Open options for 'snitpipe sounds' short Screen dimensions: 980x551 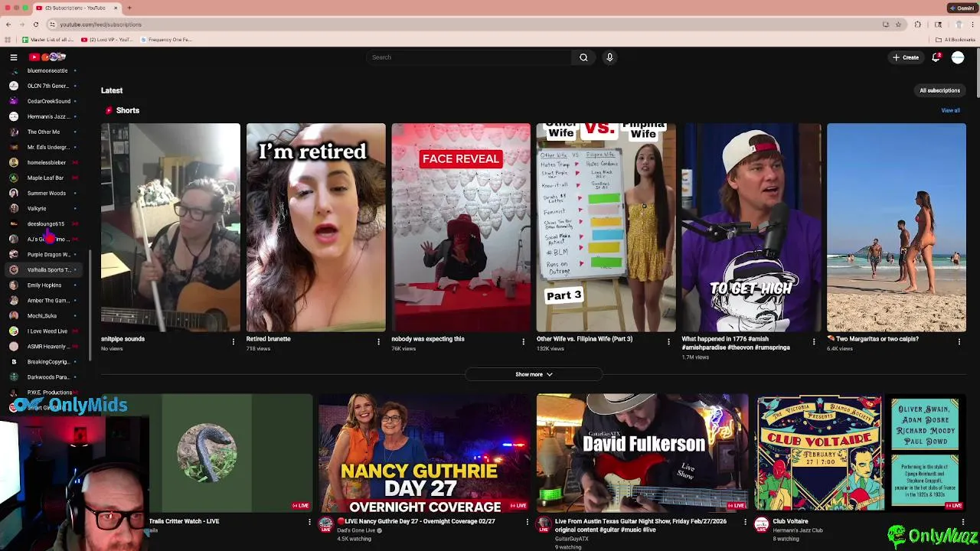pos(234,342)
